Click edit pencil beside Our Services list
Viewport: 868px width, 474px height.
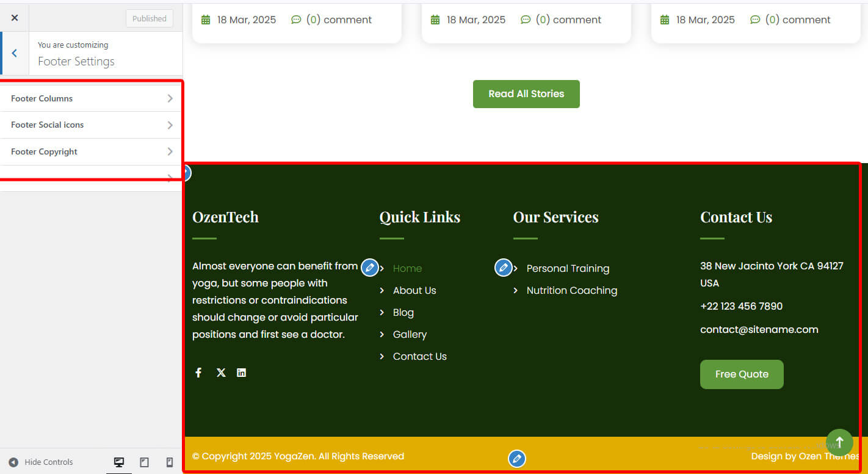[x=503, y=268]
